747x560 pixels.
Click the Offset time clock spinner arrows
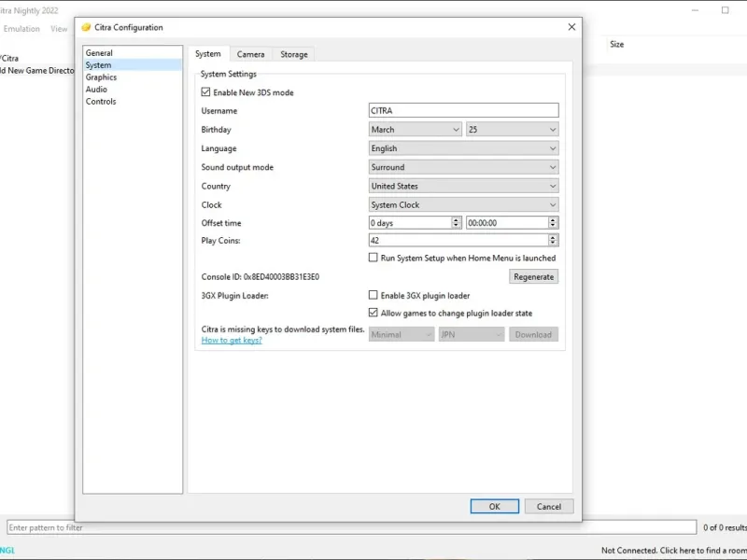point(553,223)
